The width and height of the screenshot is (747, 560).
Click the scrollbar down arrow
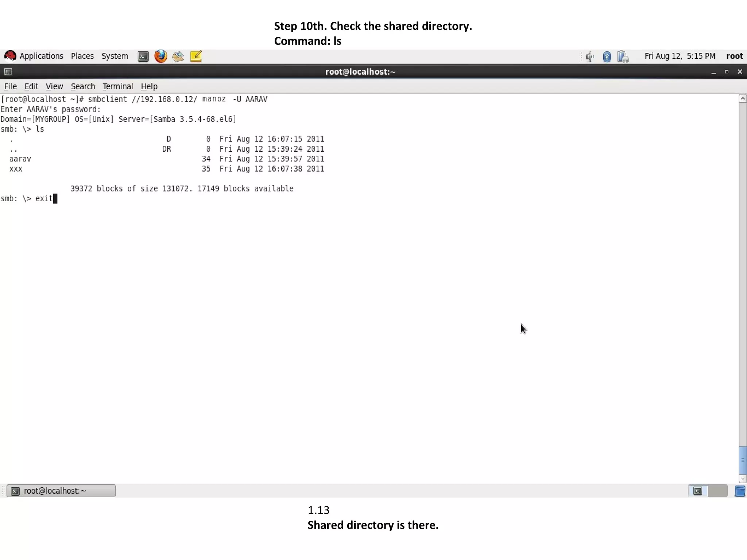click(x=743, y=479)
